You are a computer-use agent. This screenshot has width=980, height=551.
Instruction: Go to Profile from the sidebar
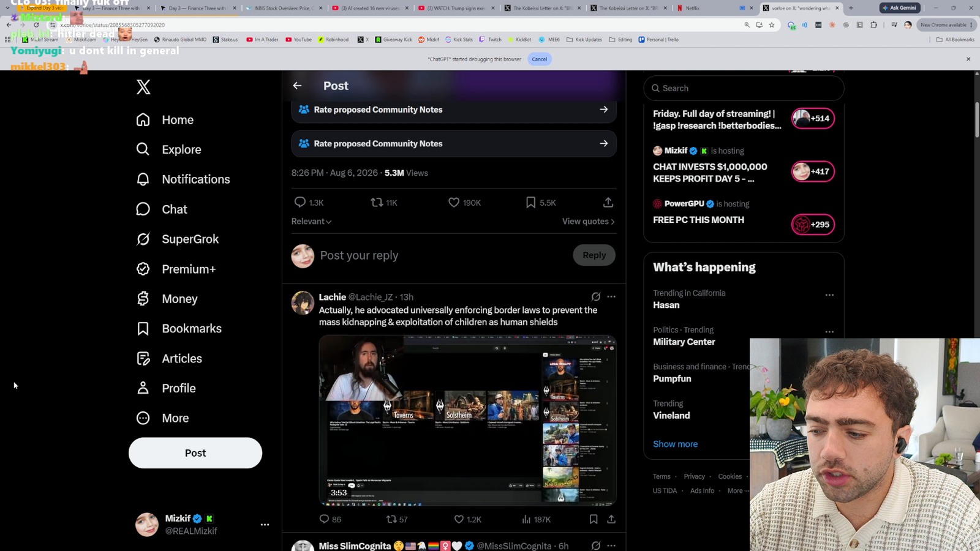pos(166,388)
